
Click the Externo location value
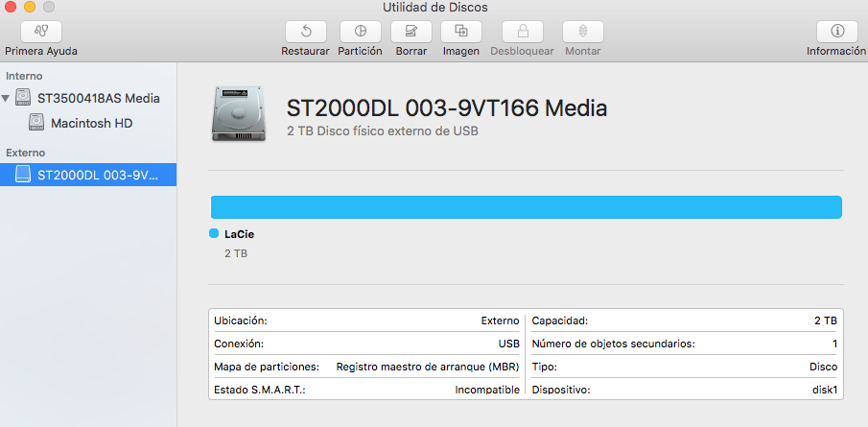click(500, 320)
